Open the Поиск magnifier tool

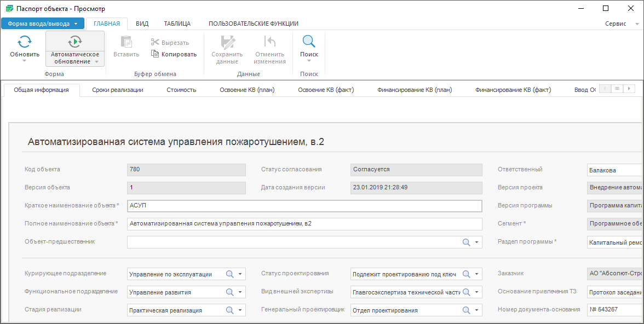(309, 42)
